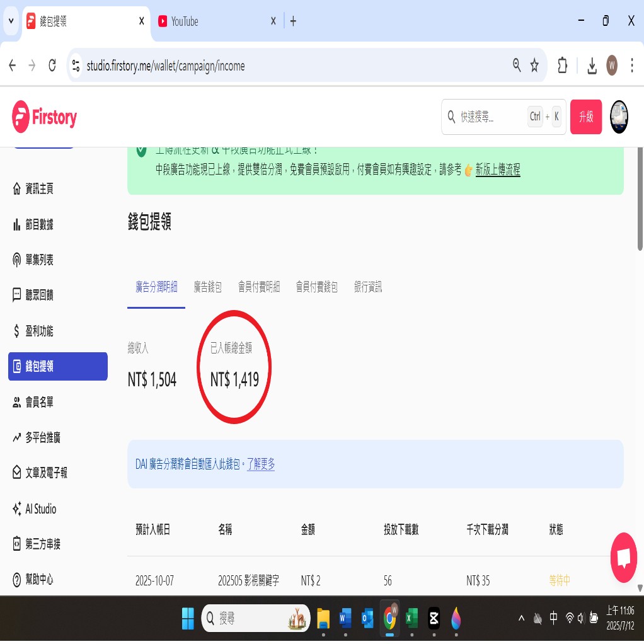Image resolution: width=644 pixels, height=644 pixels.
Task: Open Chrome three-dot menu
Action: tap(631, 66)
